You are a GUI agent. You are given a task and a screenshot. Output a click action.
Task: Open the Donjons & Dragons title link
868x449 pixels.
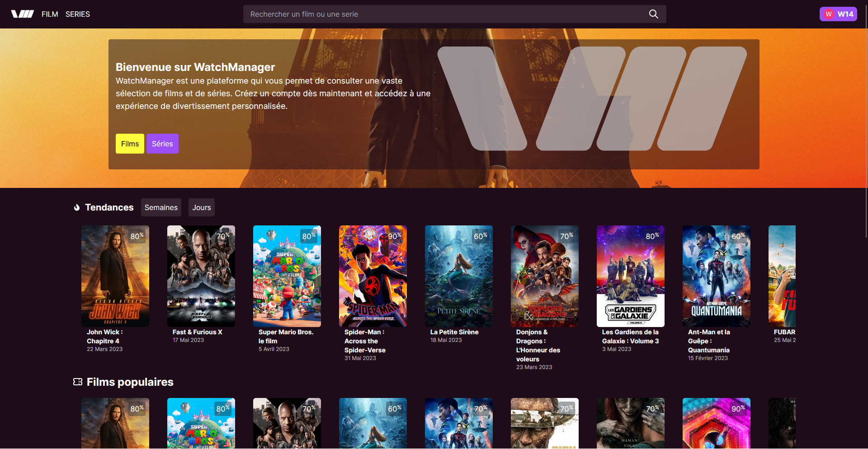click(x=538, y=346)
